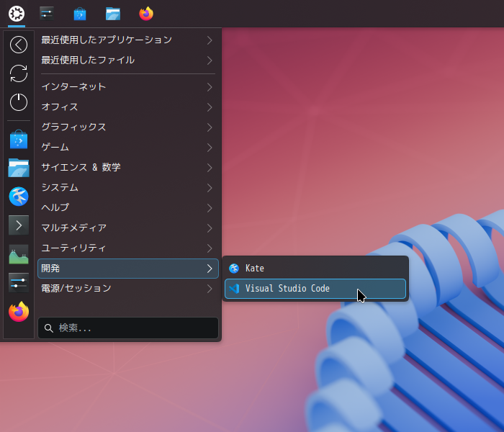The height and width of the screenshot is (432, 504).
Task: Launch Firefox from the favorites sidebar
Action: (x=19, y=312)
